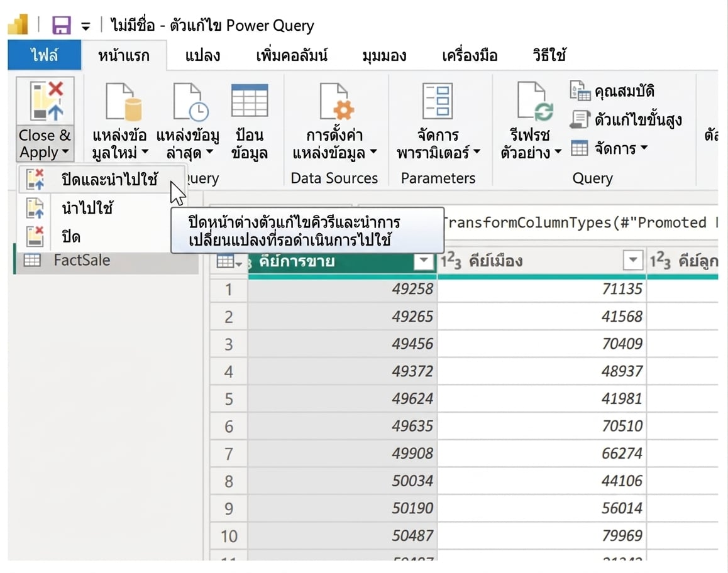
Task: Open the เพิ่มคอลัมน์ tab
Action: (292, 55)
